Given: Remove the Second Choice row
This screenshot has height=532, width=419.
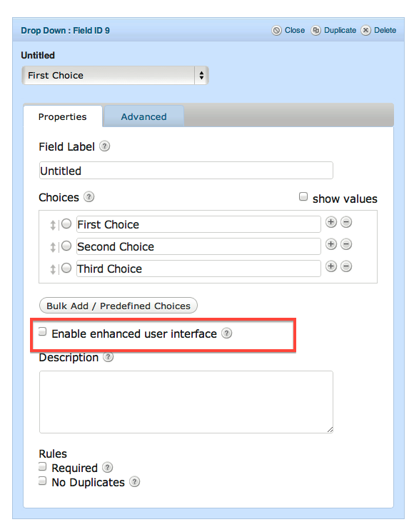Looking at the screenshot, I should 346,244.
